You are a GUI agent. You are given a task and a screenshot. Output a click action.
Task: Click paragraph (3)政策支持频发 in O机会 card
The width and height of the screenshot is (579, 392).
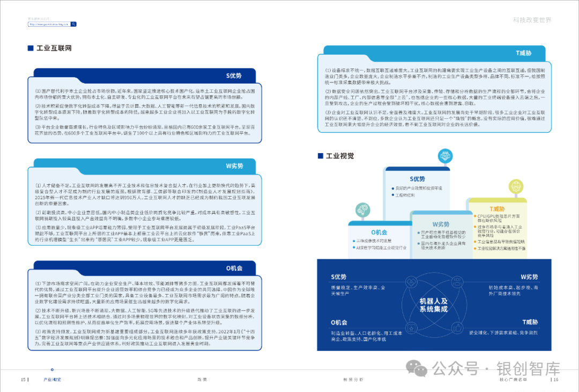click(x=145, y=337)
